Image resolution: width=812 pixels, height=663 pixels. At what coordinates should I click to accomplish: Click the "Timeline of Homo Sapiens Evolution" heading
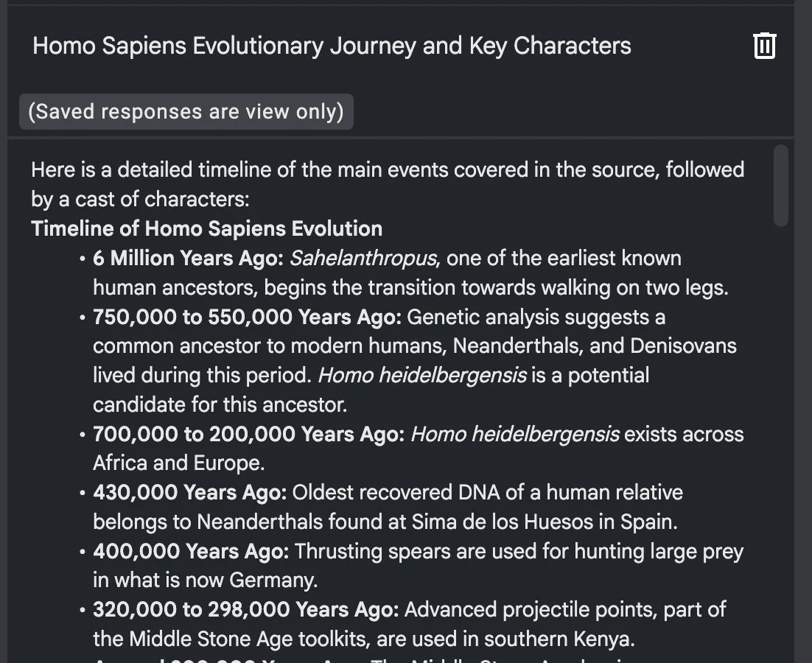coord(206,228)
